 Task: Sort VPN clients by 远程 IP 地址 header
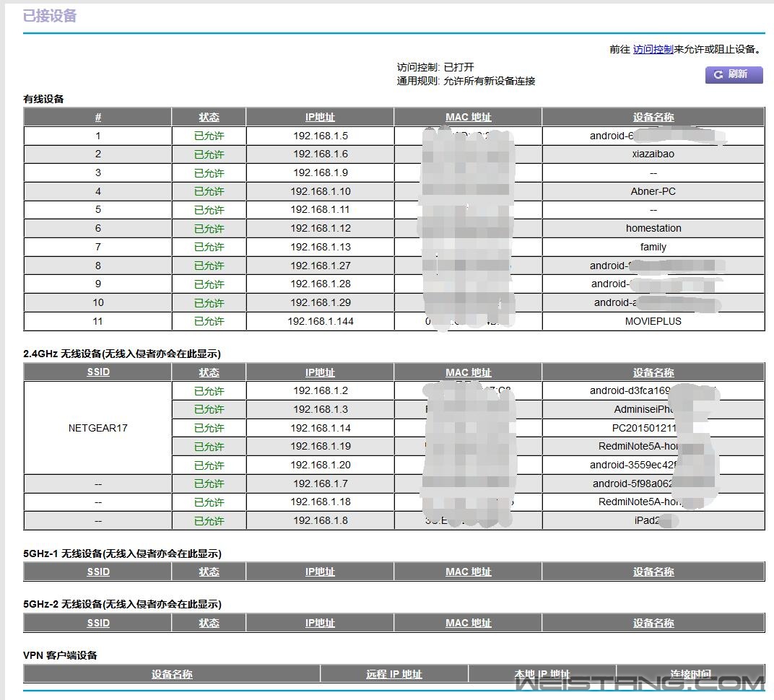(x=393, y=674)
